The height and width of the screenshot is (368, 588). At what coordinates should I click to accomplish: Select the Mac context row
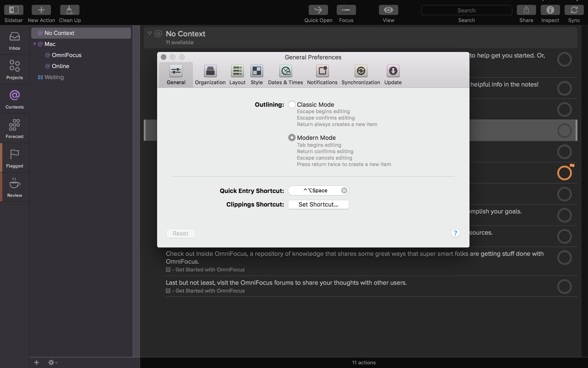coord(81,44)
